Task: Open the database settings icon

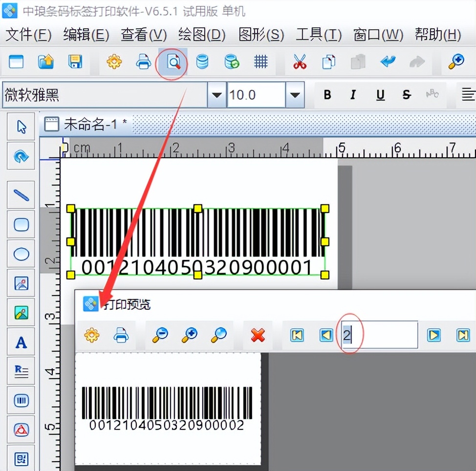Action: coord(202,62)
